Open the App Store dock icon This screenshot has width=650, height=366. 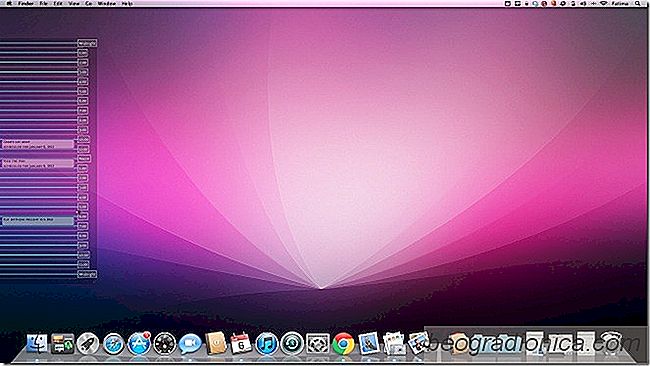point(139,344)
